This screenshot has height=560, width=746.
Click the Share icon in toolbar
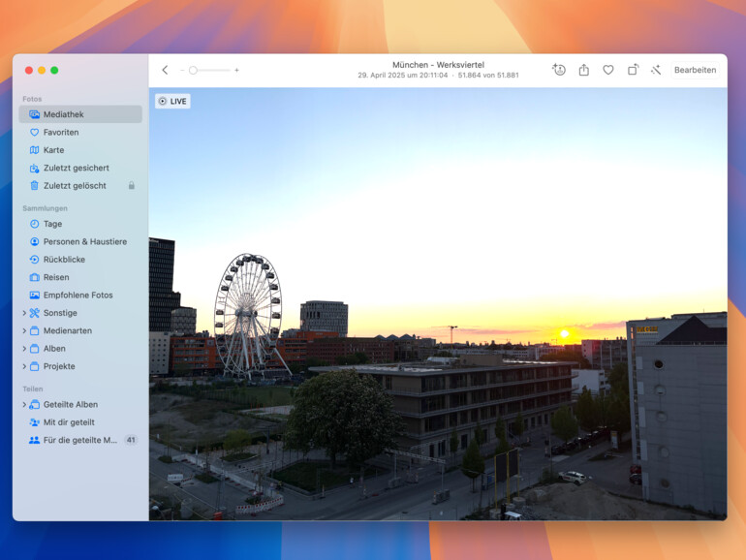tap(584, 70)
